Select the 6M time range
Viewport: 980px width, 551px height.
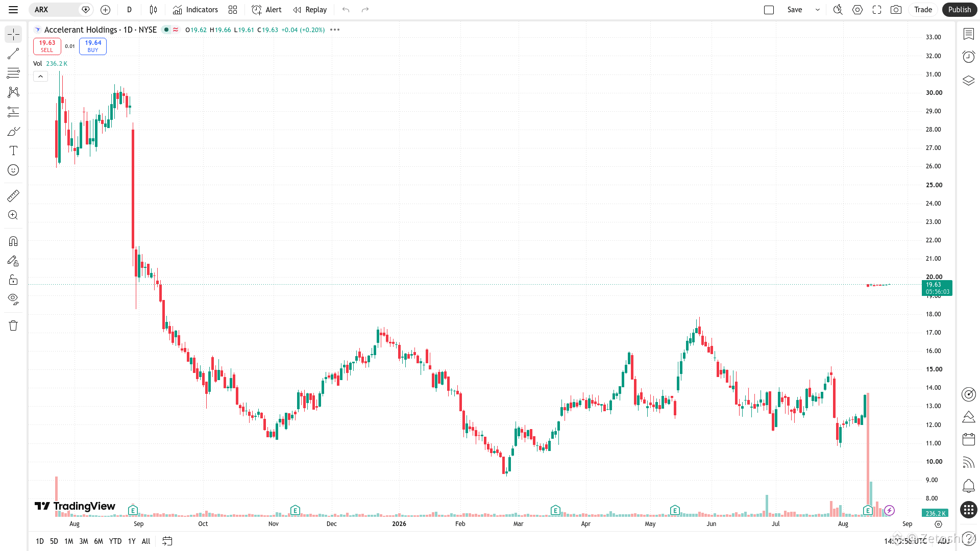99,541
